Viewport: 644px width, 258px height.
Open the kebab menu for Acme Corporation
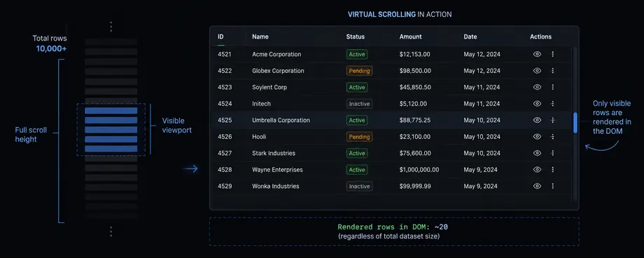(552, 54)
